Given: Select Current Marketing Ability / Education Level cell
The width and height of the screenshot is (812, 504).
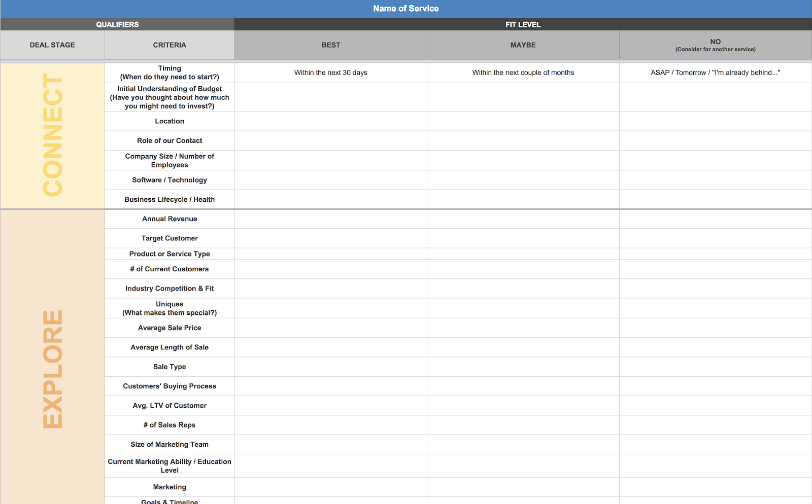Looking at the screenshot, I should pos(170,466).
